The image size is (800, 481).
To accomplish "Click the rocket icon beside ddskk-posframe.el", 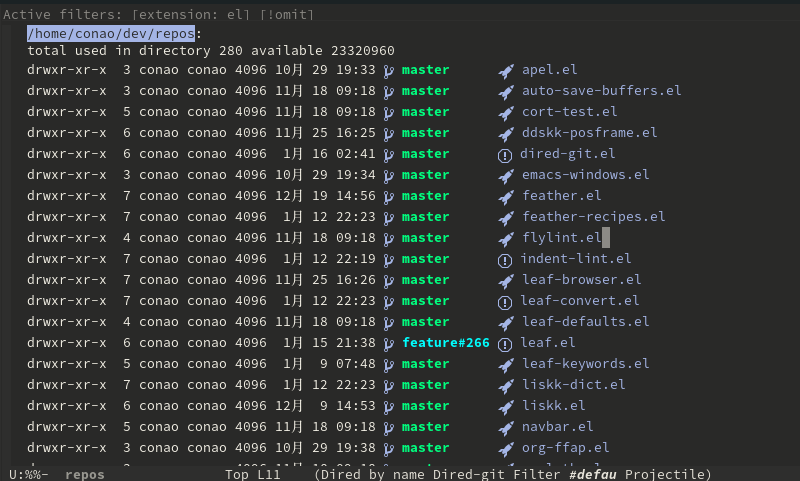I will pyautogui.click(x=506, y=134).
